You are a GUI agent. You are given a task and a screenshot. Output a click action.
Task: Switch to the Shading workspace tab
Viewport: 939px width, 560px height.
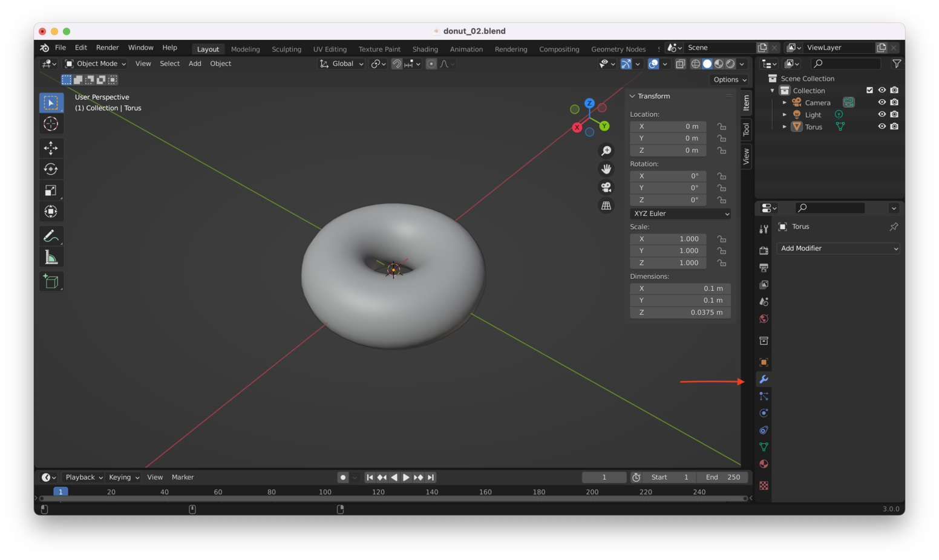pos(425,49)
